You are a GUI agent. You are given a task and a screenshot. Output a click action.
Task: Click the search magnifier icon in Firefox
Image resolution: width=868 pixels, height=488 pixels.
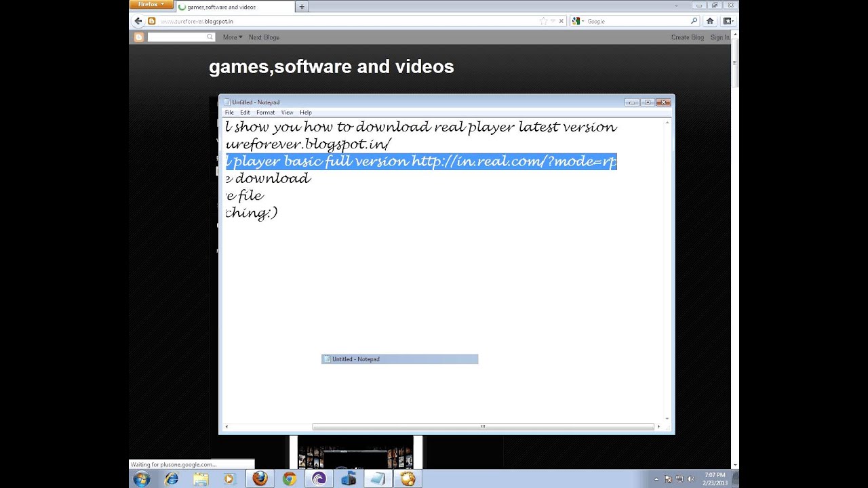[694, 21]
